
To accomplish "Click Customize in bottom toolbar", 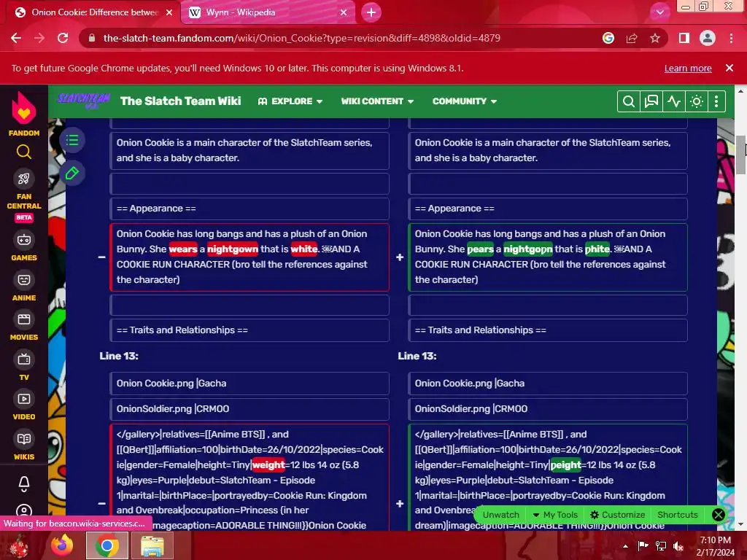I will point(617,515).
